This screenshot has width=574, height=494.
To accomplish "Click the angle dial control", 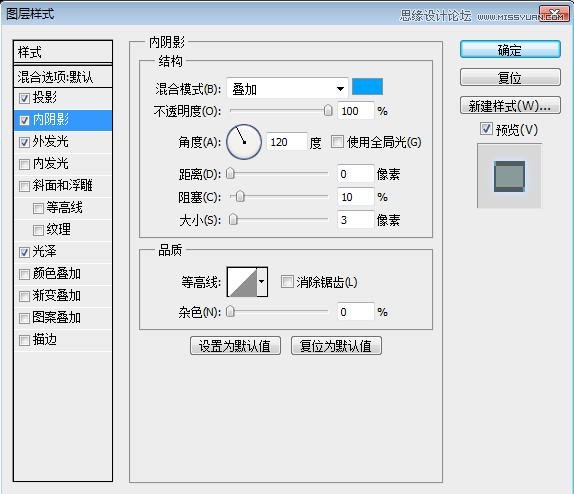I will 244,142.
